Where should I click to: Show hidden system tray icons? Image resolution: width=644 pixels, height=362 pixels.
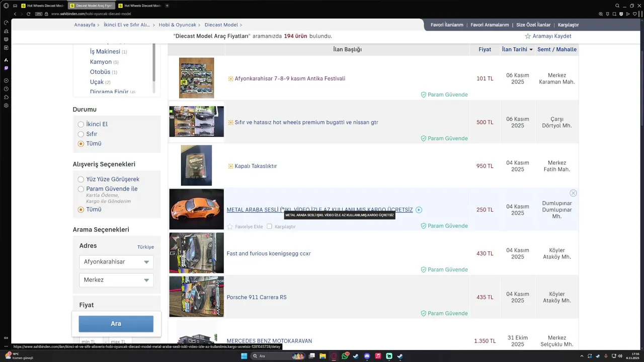coord(582,356)
